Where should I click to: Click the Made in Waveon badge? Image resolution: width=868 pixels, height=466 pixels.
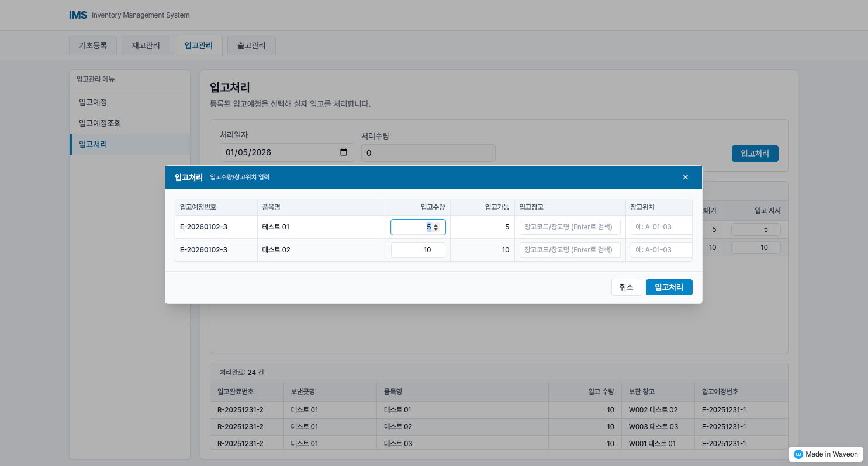click(825, 454)
